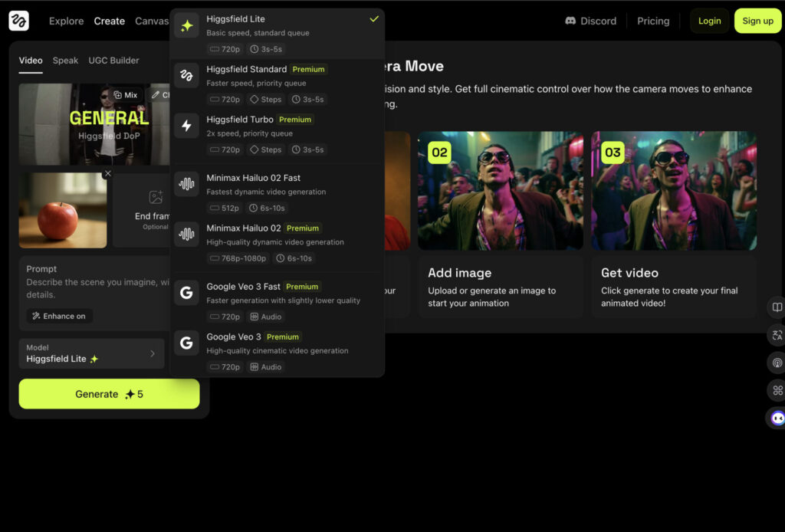Image resolution: width=785 pixels, height=532 pixels.
Task: Select Google Veo 3 Fast model
Action: [x=277, y=301]
